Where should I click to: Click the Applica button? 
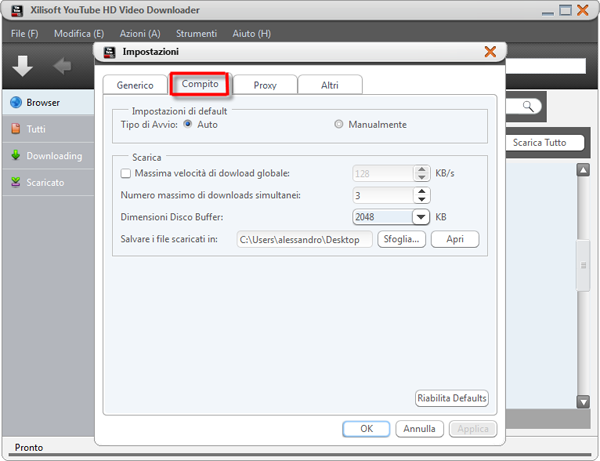pyautogui.click(x=473, y=429)
